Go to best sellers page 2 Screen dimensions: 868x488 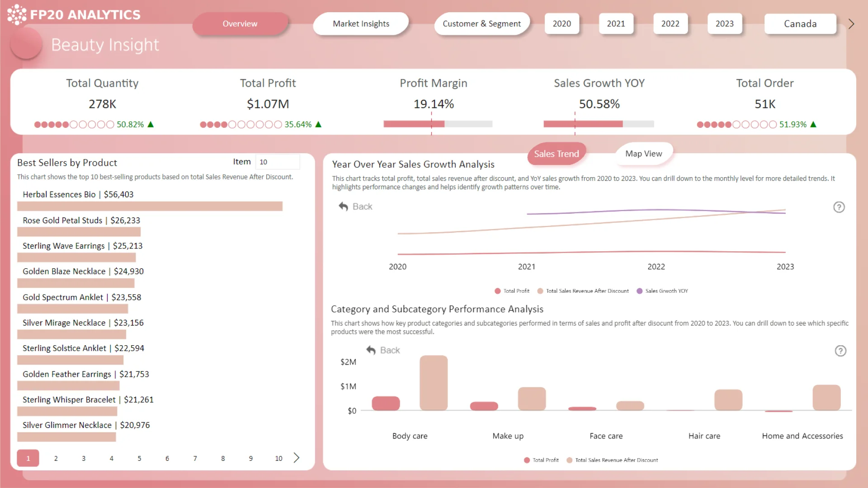click(56, 458)
